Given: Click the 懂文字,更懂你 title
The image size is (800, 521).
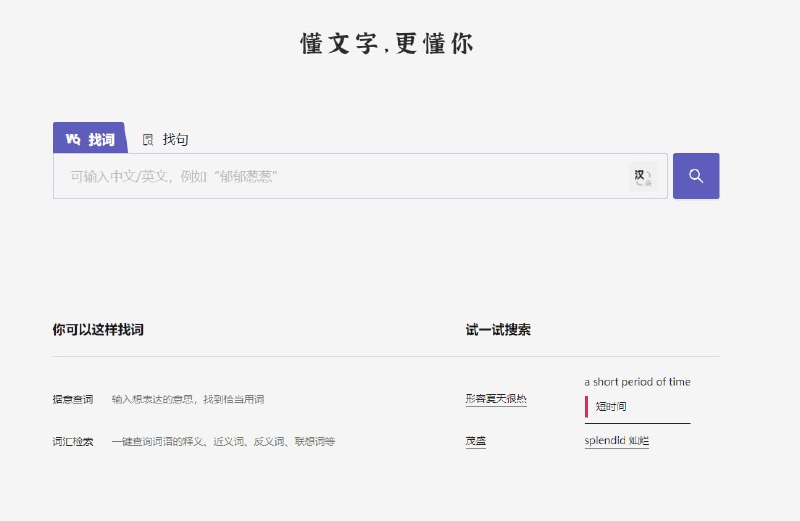Looking at the screenshot, I should pos(387,43).
